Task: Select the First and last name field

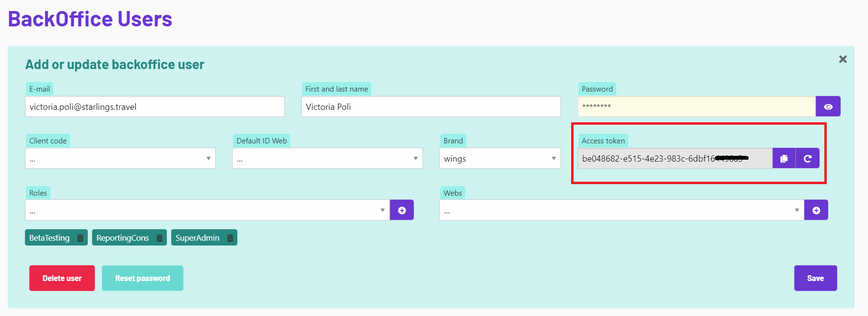Action: pos(431,106)
